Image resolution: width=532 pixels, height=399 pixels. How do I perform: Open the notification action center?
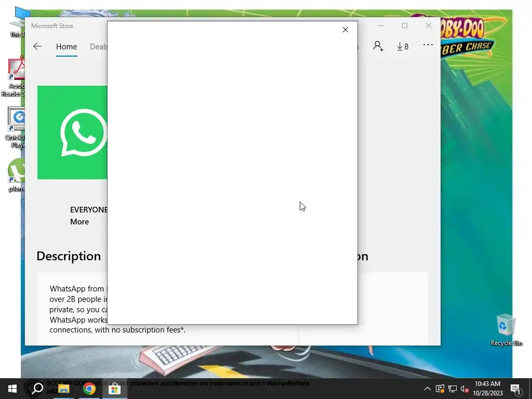tap(515, 389)
